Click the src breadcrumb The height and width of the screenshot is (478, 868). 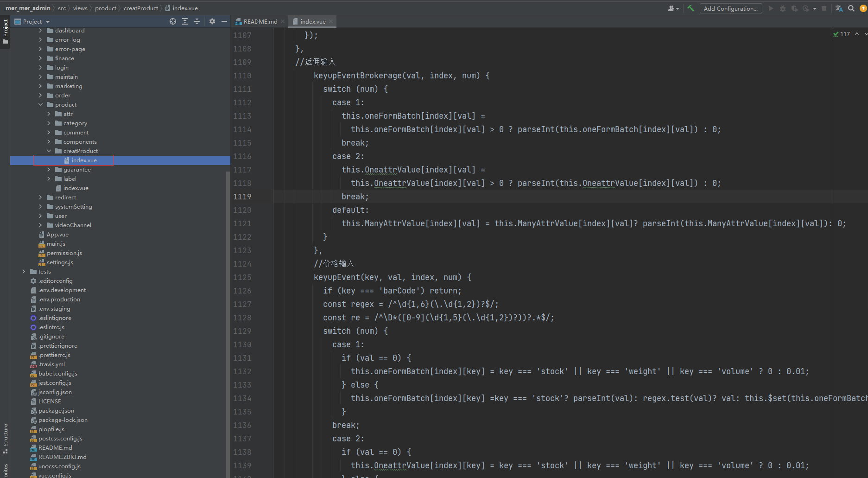[62, 8]
